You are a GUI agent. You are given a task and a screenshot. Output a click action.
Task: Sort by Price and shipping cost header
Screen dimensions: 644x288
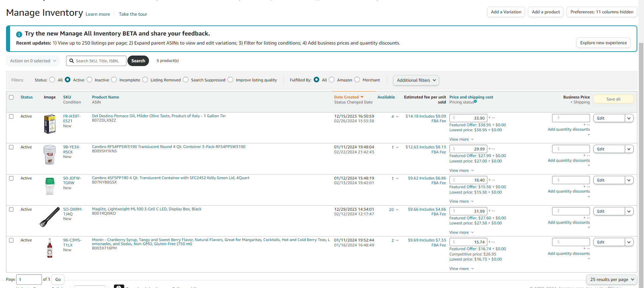[x=471, y=97]
